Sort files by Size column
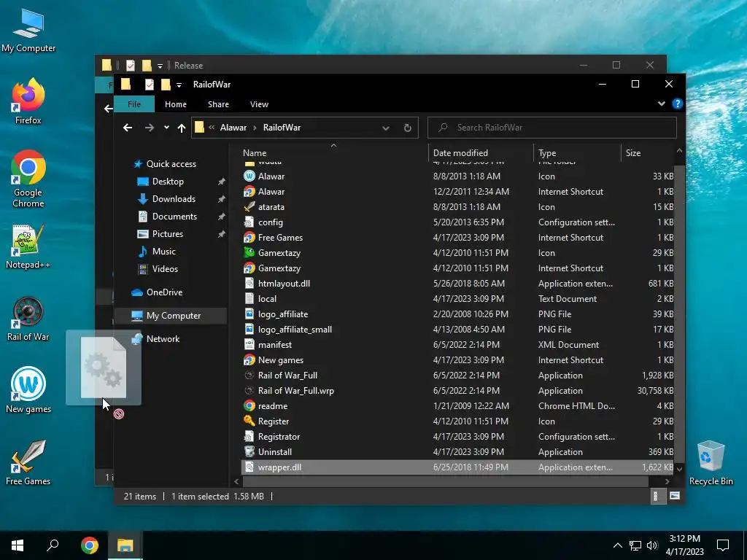 click(648, 153)
